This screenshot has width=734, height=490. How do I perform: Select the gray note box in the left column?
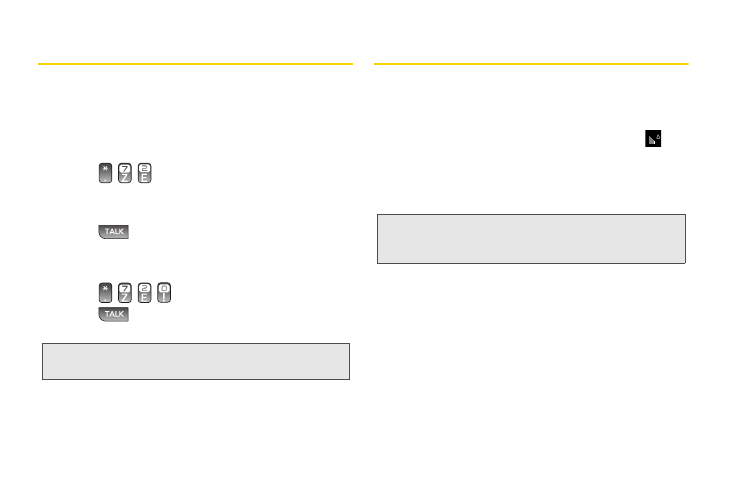click(x=196, y=361)
